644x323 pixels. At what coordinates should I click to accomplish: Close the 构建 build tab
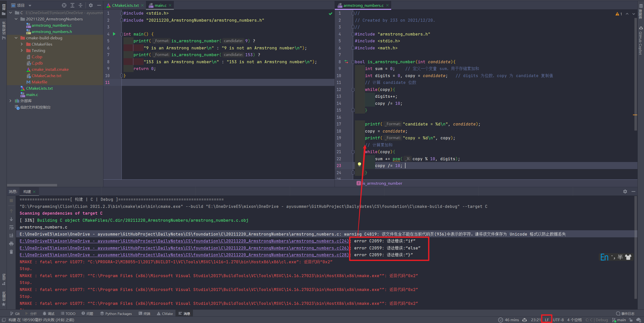[34, 192]
